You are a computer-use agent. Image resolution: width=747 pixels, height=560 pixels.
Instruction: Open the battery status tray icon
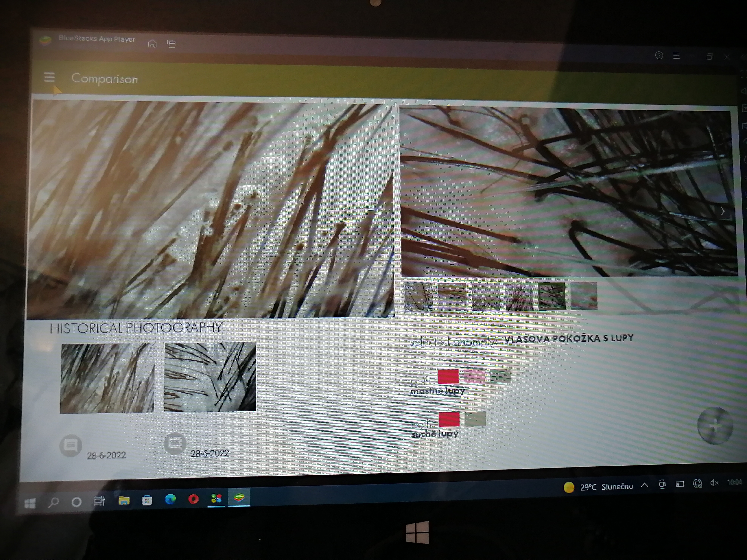tap(680, 484)
